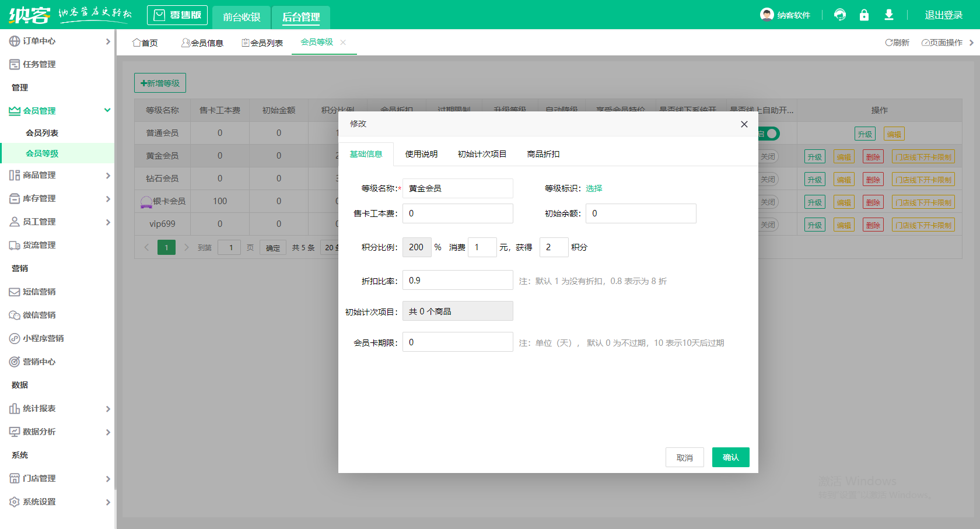This screenshot has height=529, width=980.
Task: Open 任务管理 in the sidebar
Action: (x=39, y=64)
